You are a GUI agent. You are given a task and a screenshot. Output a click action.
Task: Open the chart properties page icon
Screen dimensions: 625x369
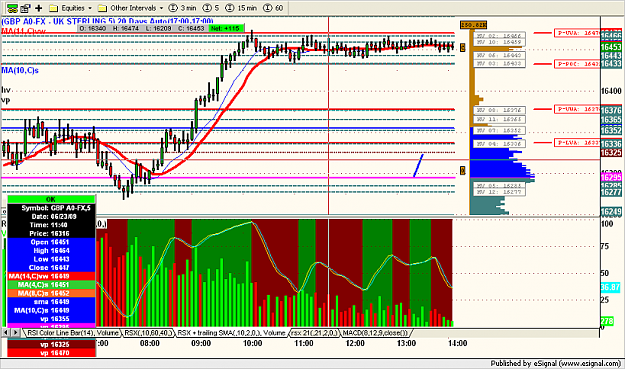click(26, 8)
